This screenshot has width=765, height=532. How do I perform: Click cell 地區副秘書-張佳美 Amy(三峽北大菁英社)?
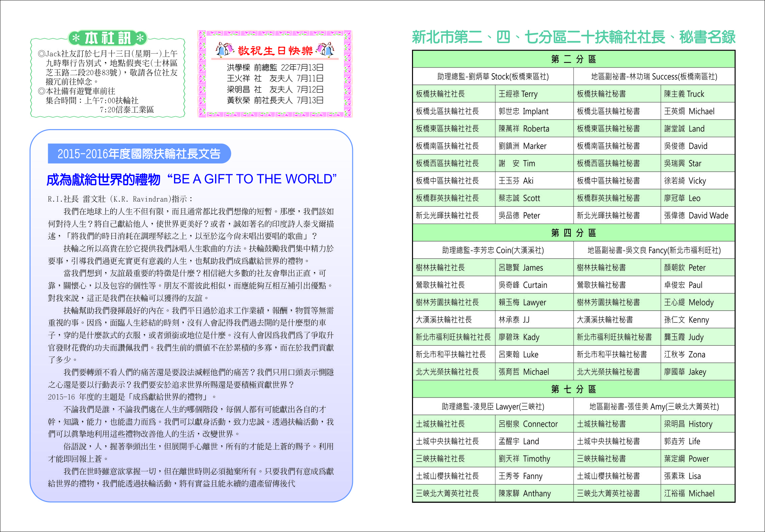click(654, 407)
